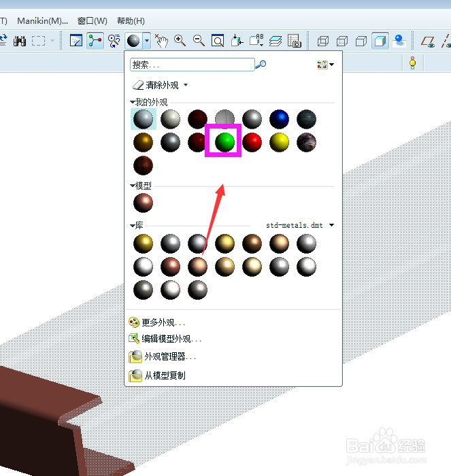
Task: Choose 更多外观... entry
Action: 163,322
